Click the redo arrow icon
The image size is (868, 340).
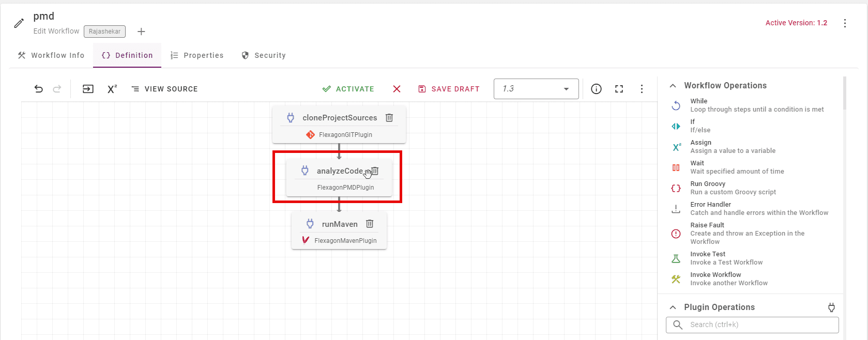coord(57,89)
